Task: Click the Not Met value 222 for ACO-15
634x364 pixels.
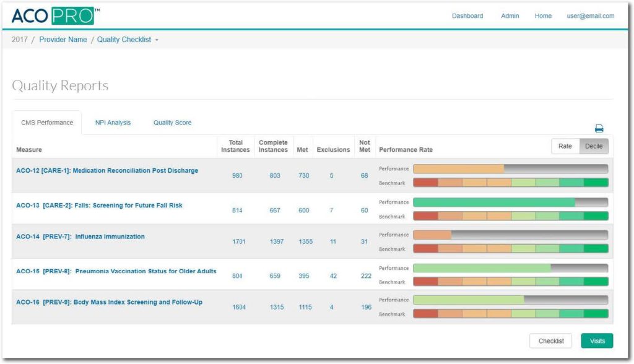Action: [x=366, y=276]
